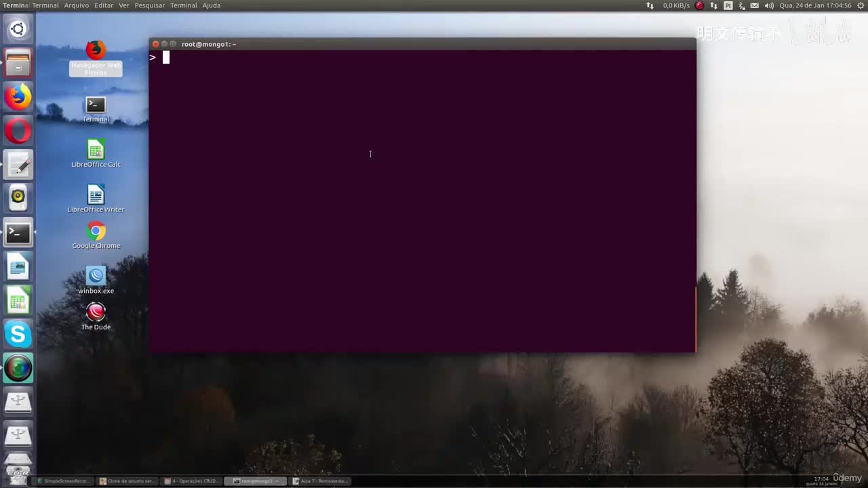Open LibreOffice Writer document icon in launcher
The image size is (868, 488).
[x=18, y=266]
